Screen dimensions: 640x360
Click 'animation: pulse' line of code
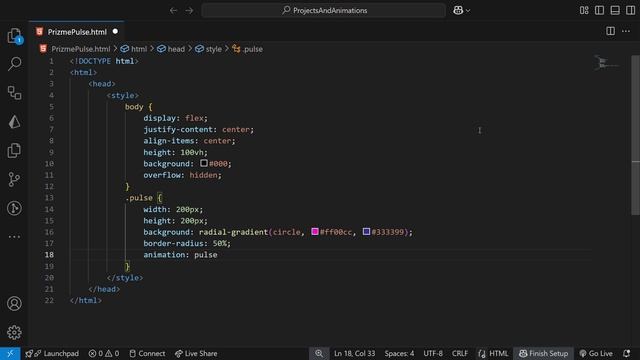click(180, 255)
